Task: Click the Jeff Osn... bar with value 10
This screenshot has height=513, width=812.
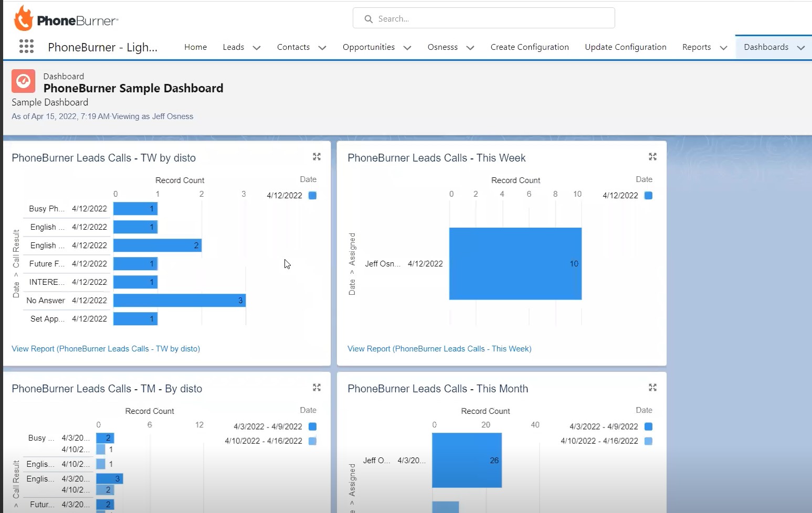Action: 515,264
